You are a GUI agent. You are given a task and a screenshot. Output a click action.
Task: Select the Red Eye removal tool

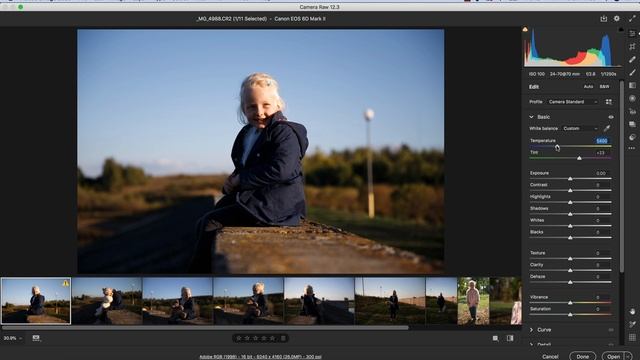pos(632,111)
